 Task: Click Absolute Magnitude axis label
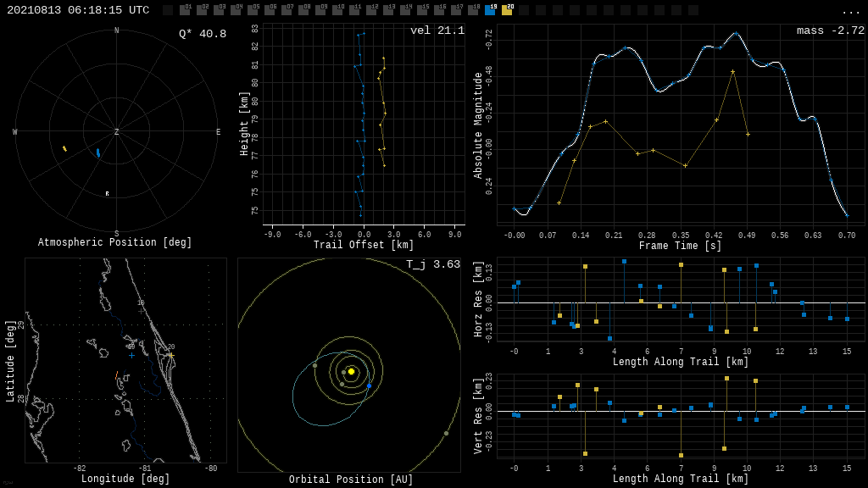coord(478,125)
